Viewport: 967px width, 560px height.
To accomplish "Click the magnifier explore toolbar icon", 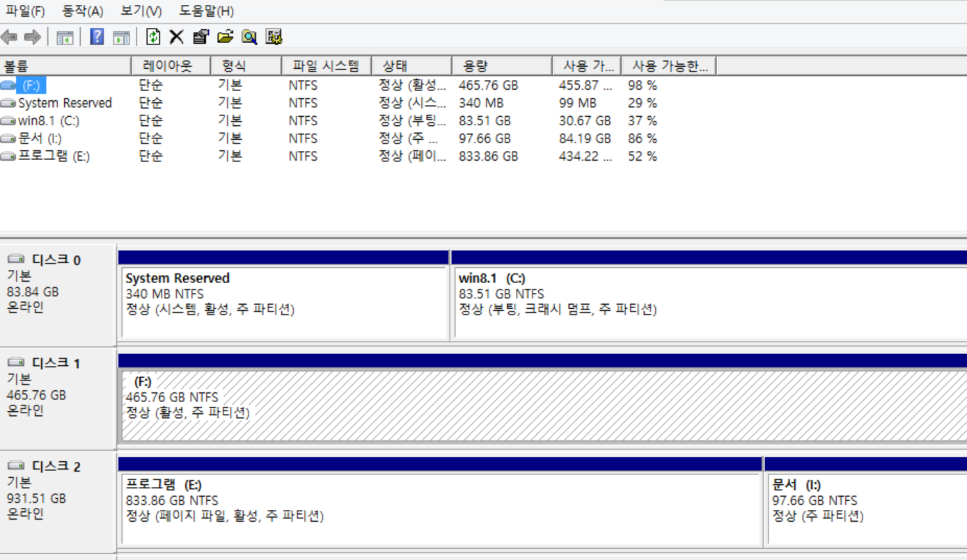I will coord(249,37).
